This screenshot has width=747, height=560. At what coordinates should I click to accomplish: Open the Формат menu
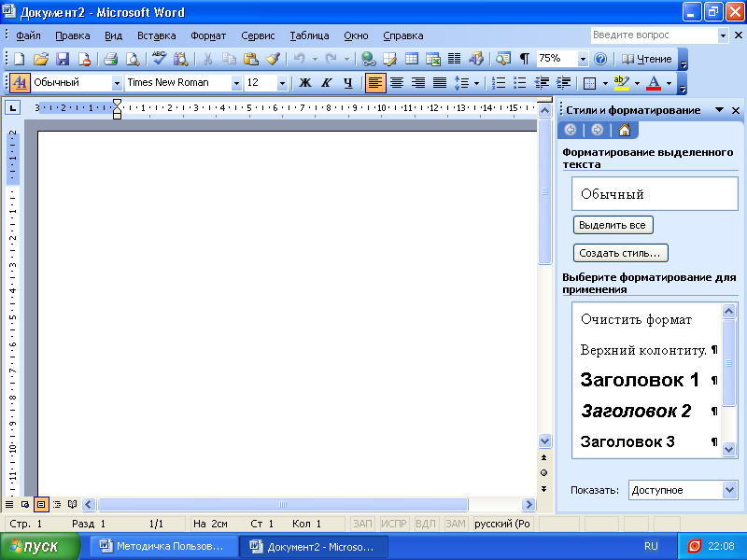pyautogui.click(x=208, y=35)
